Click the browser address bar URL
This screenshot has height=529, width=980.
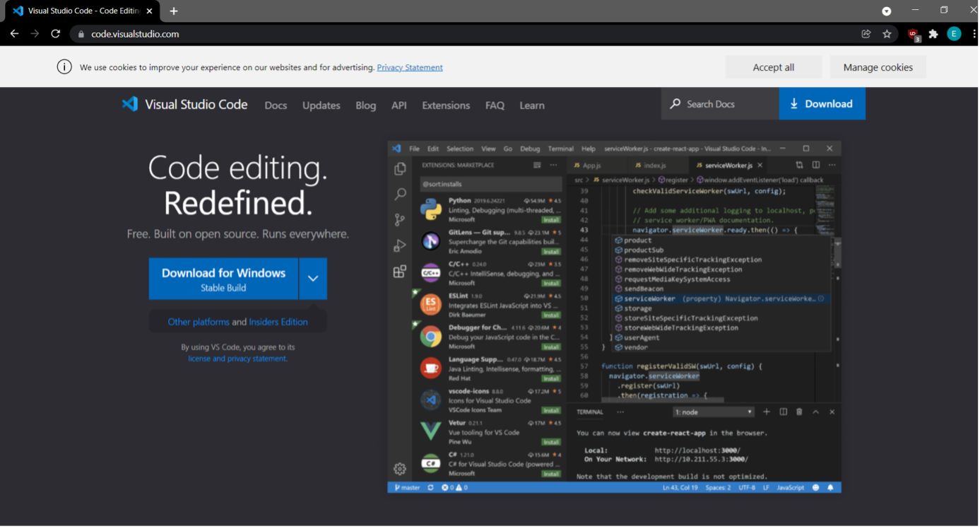(x=135, y=34)
